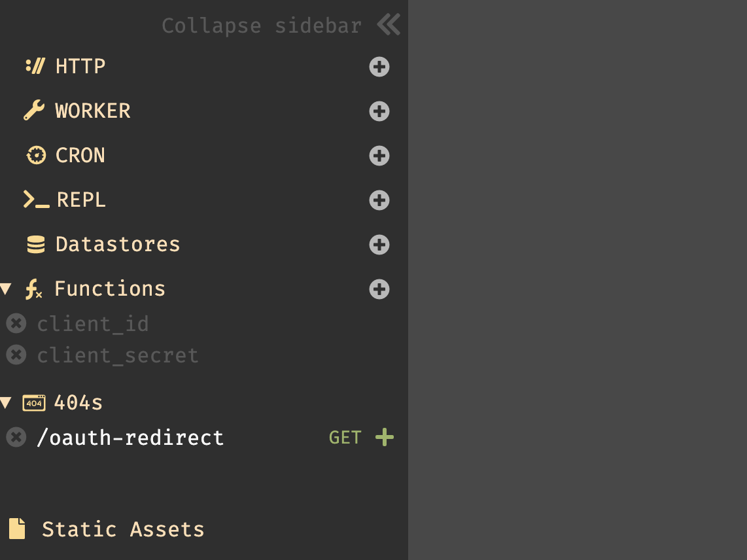This screenshot has width=747, height=560.
Task: Delete the client_secret function
Action: tap(16, 355)
